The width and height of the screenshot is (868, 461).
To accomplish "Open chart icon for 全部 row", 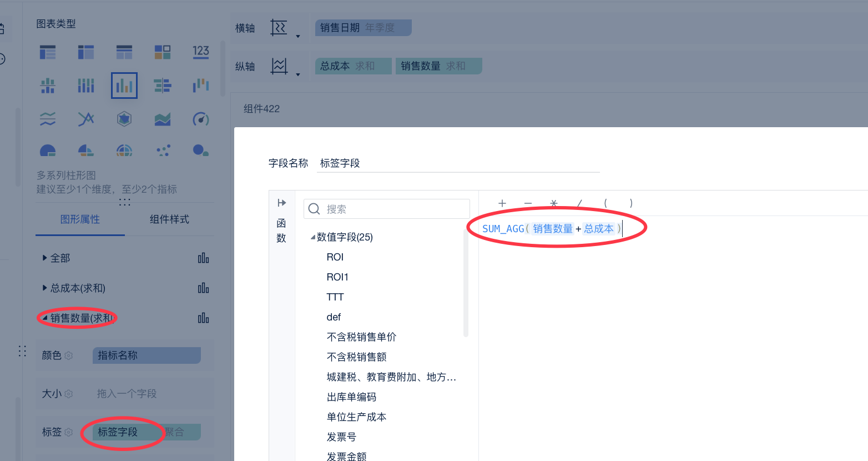I will tap(204, 258).
